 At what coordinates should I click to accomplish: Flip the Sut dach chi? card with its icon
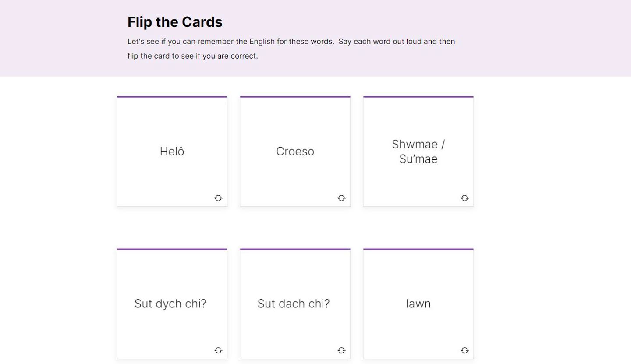pyautogui.click(x=341, y=350)
